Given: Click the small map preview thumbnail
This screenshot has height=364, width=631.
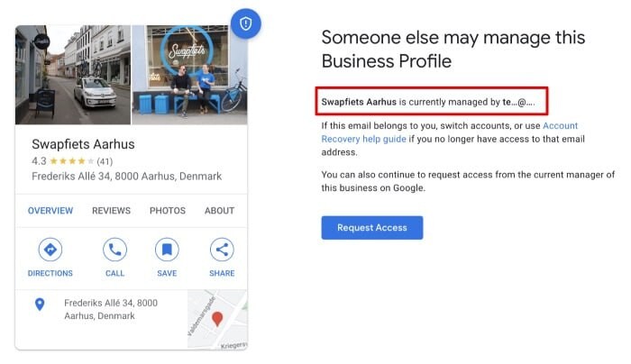Looking at the screenshot, I should coord(217,319).
